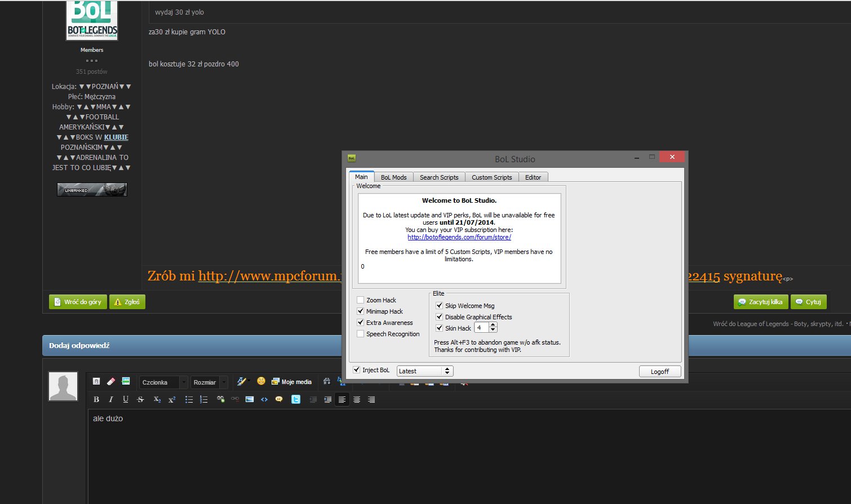Toggle the editor source mode icon

coord(96,381)
